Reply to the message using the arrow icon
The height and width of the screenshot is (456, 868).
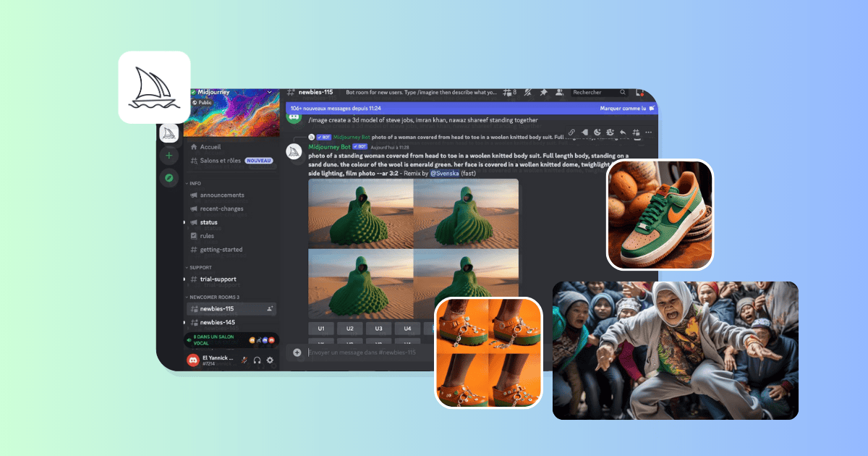[x=623, y=132]
